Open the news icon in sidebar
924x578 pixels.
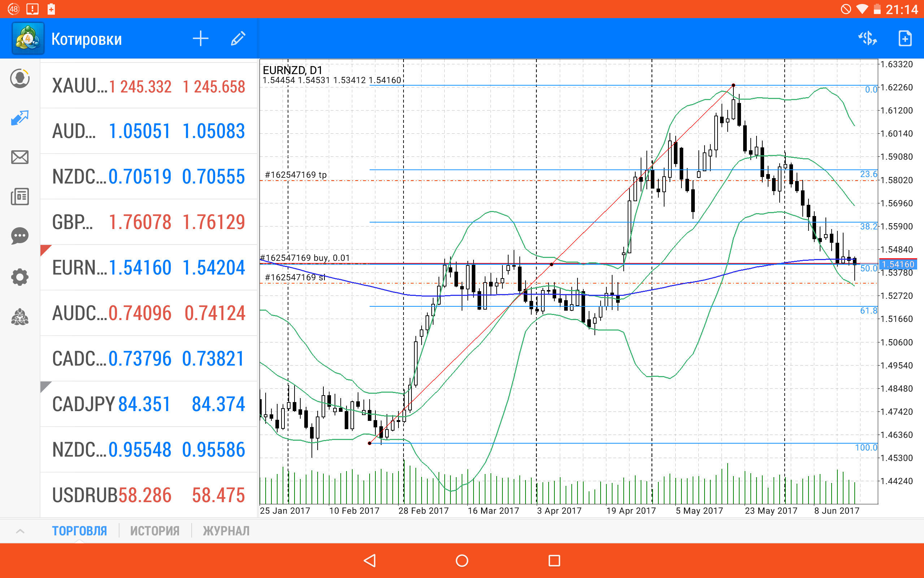[x=20, y=197]
